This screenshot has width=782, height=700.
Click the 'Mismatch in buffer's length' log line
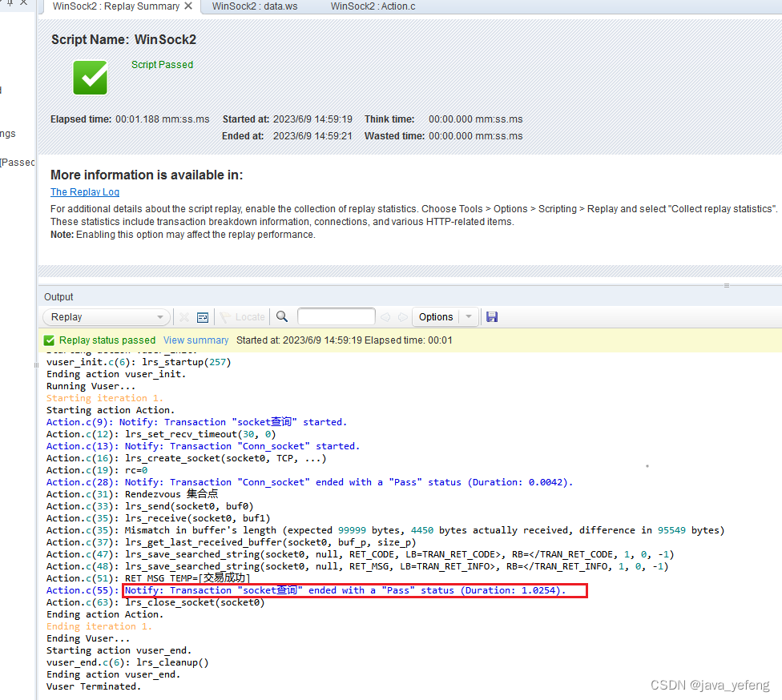click(x=385, y=530)
